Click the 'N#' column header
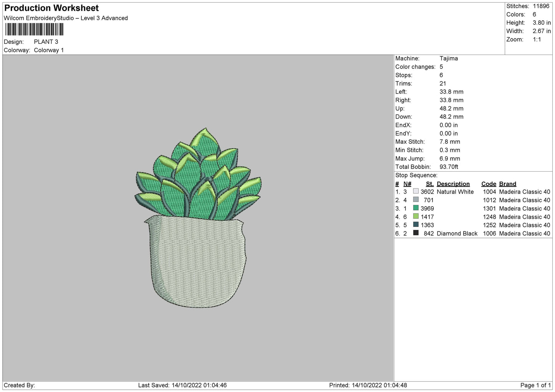Screen dimensions: 555x392 (x=407, y=184)
